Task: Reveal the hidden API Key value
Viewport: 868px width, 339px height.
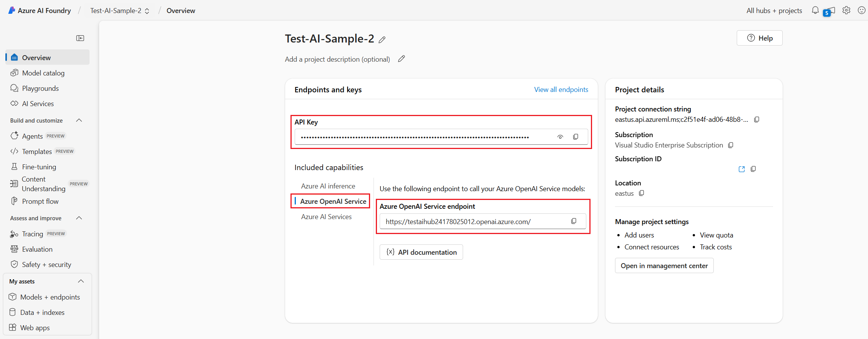Action: click(560, 136)
